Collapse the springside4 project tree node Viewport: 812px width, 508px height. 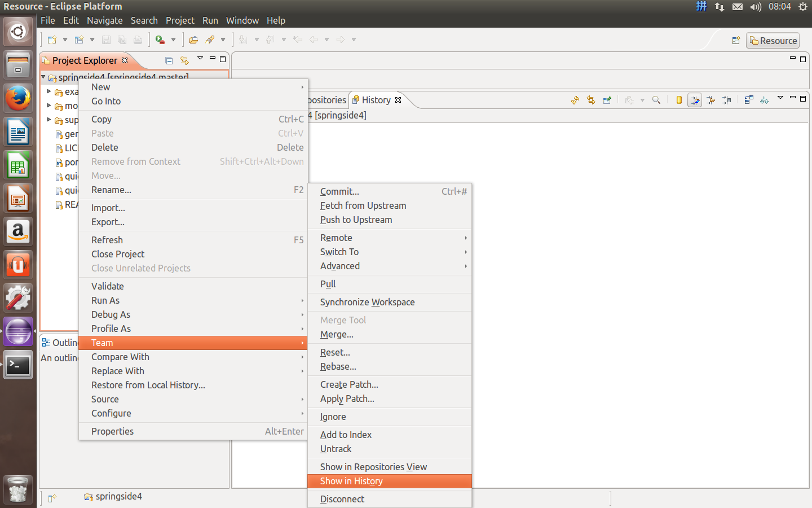[43, 77]
